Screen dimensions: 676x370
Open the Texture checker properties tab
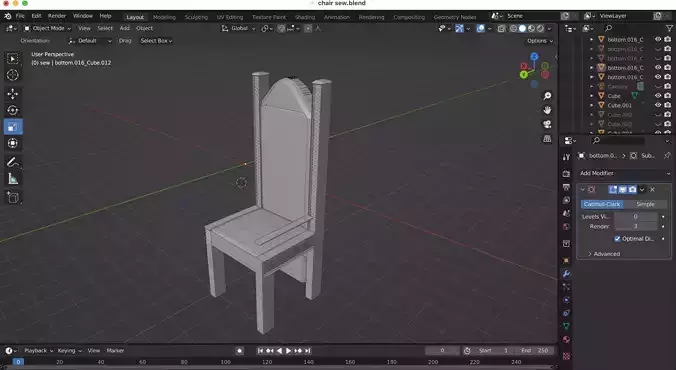(566, 356)
